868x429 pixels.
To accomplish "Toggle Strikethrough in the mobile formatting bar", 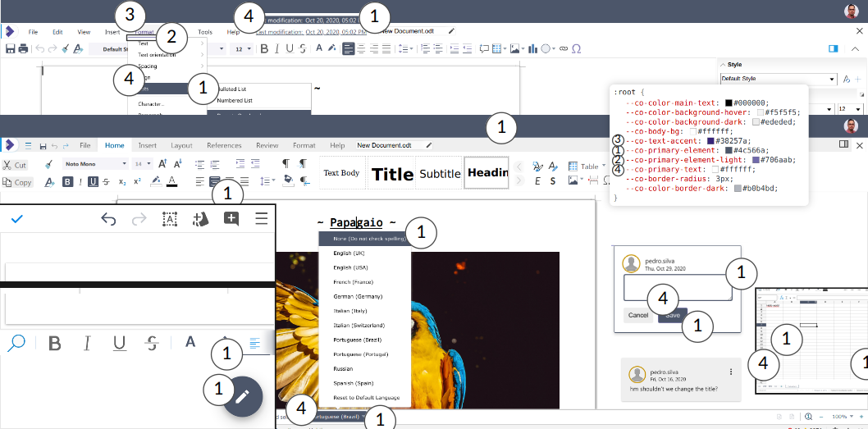I will click(152, 343).
